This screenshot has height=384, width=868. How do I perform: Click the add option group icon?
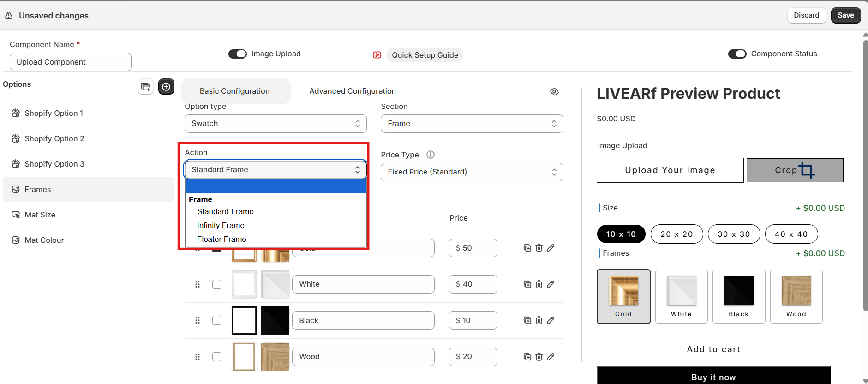145,87
